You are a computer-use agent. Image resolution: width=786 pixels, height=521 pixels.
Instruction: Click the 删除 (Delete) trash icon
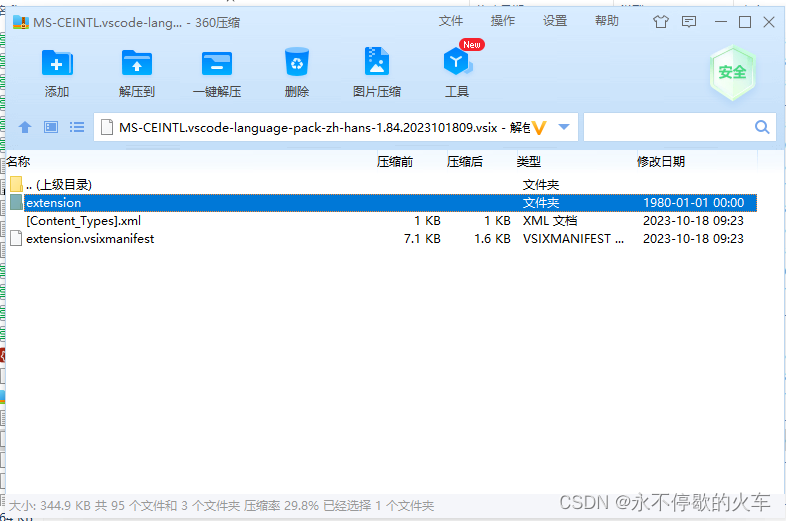point(297,62)
